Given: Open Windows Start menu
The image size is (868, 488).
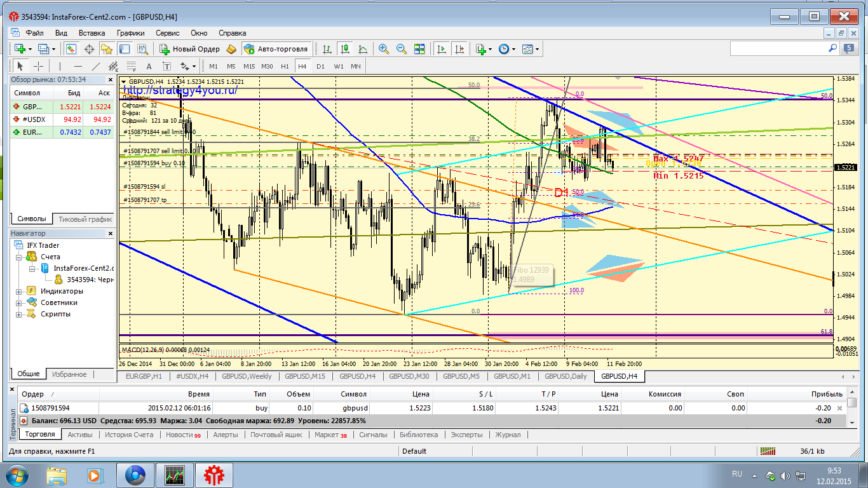Looking at the screenshot, I should [x=15, y=475].
